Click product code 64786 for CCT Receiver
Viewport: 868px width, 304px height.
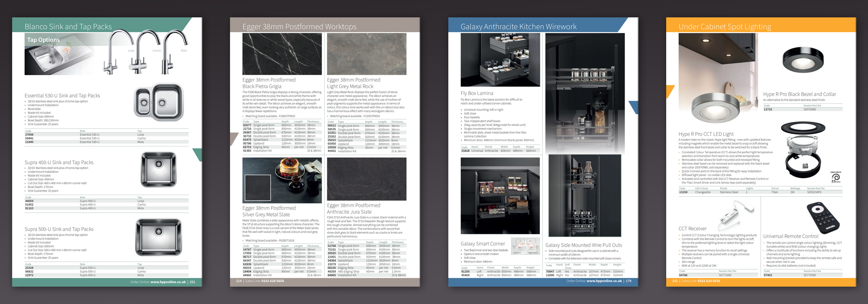(x=683, y=275)
